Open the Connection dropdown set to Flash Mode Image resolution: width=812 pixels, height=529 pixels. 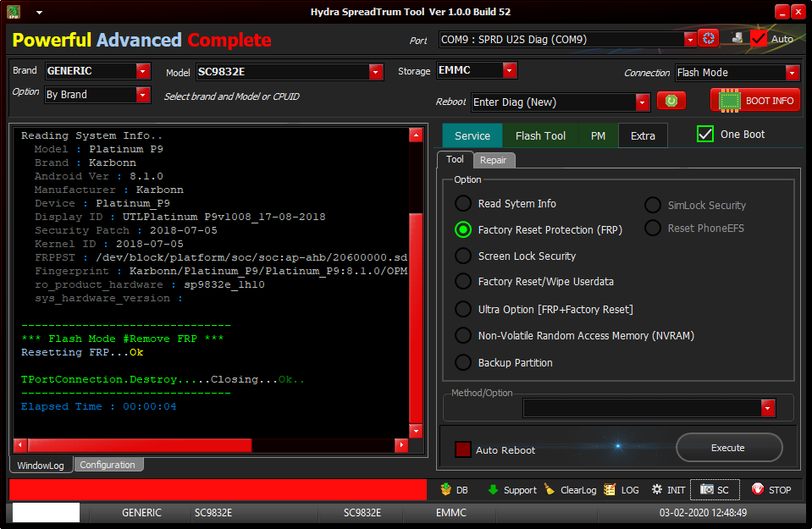pyautogui.click(x=792, y=73)
